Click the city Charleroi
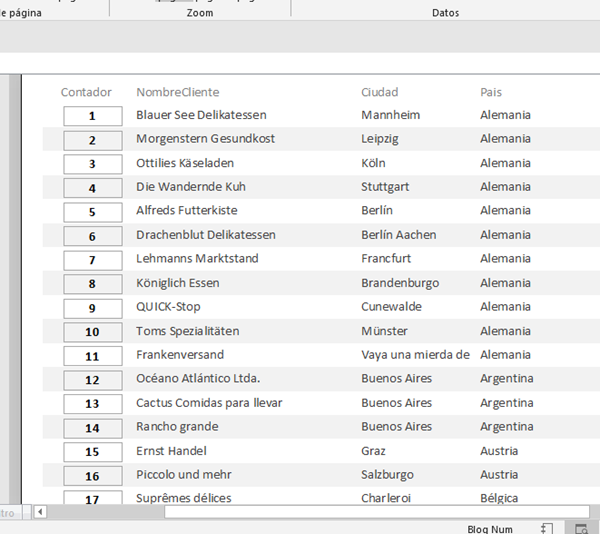Screen dimensions: 600x534 [x=386, y=498]
